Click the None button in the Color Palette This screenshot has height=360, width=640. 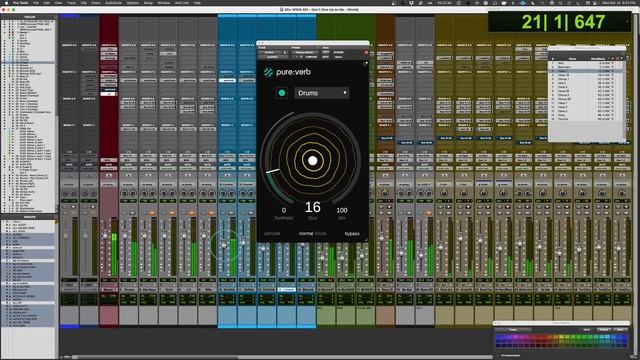(x=621, y=330)
